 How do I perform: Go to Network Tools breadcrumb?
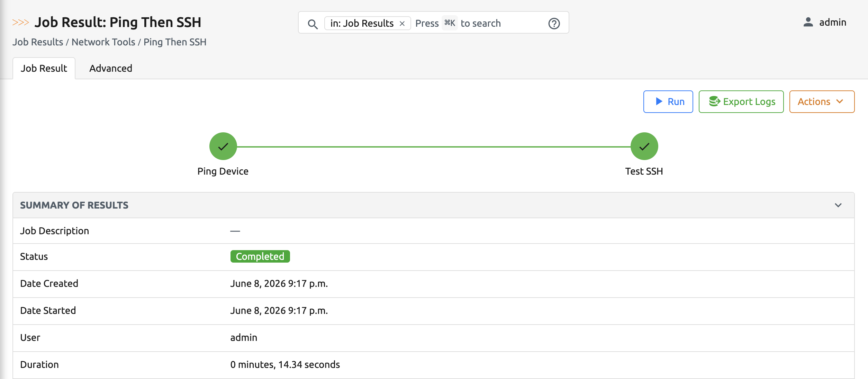(103, 42)
